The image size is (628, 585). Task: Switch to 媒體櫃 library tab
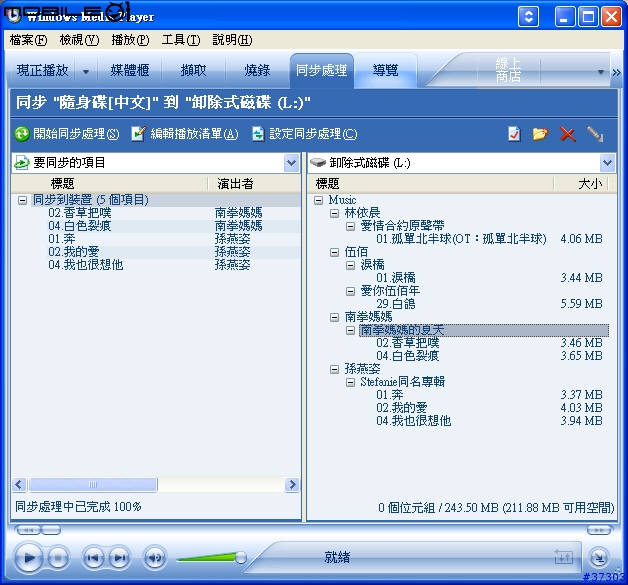tap(129, 71)
